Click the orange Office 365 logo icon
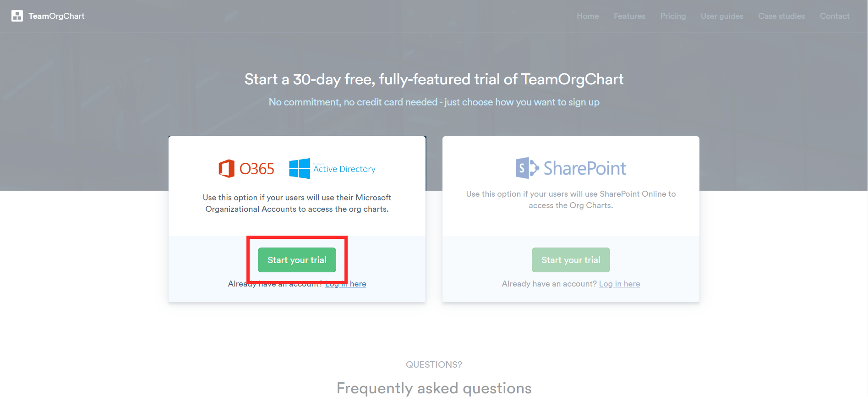Screen dimensions: 868x397 (226, 169)
